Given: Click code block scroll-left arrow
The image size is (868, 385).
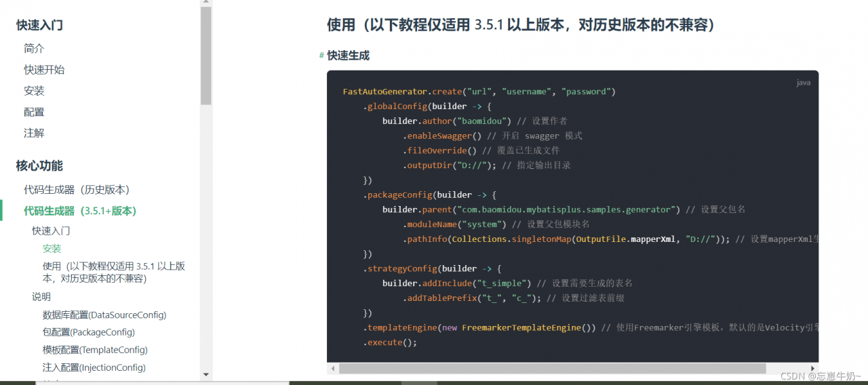Looking at the screenshot, I should coord(333,369).
